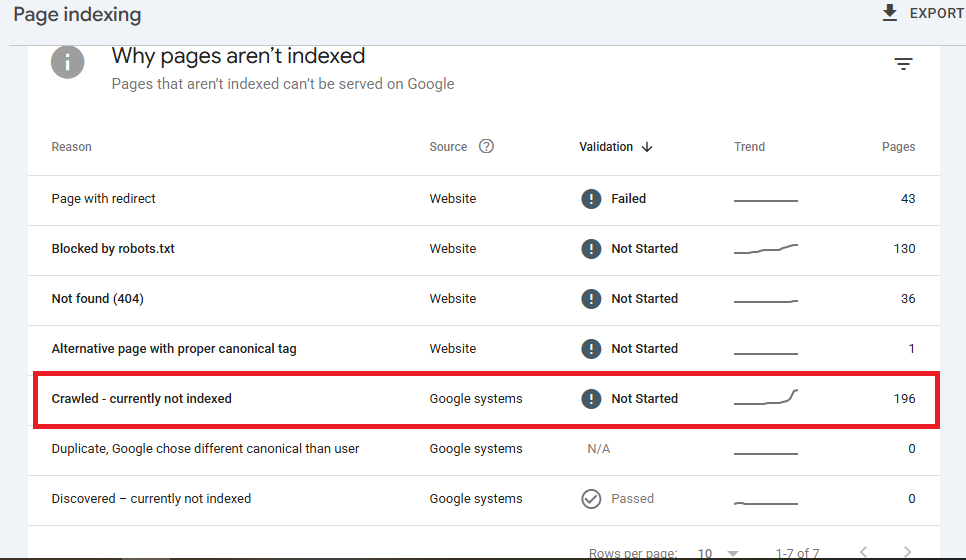Click the Validation sort arrow icon
The height and width of the screenshot is (560, 966).
647,147
